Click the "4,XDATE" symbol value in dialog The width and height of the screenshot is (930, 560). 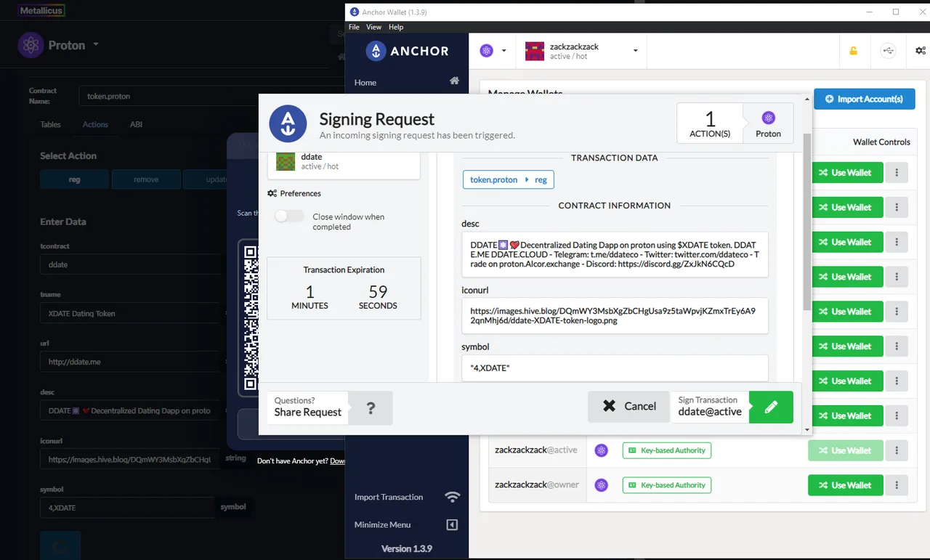tap(490, 368)
